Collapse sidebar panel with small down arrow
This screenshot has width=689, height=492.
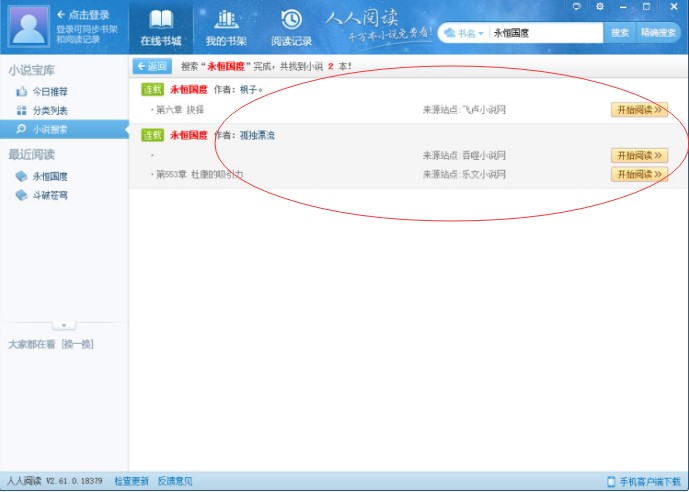[64, 326]
